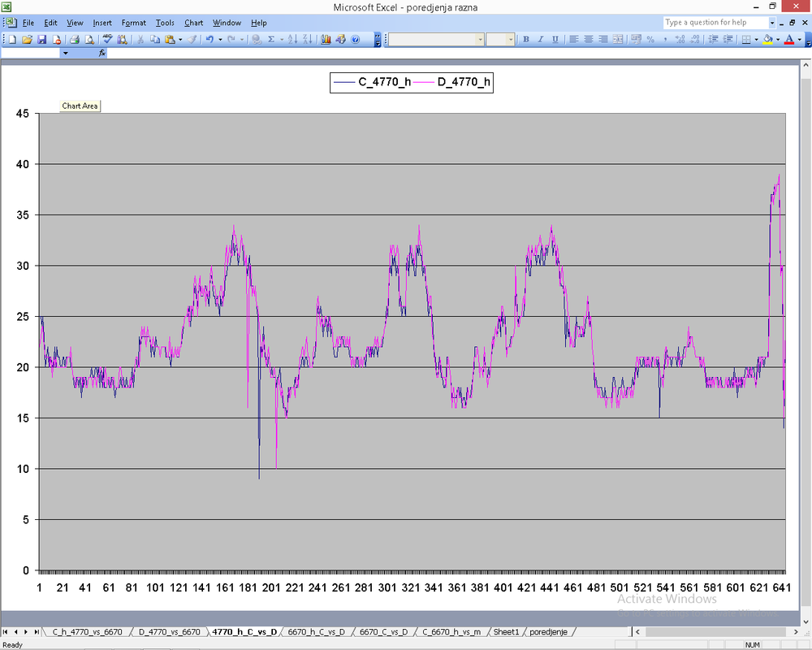812x650 pixels.
Task: Toggle Italic formatting button
Action: click(x=541, y=39)
